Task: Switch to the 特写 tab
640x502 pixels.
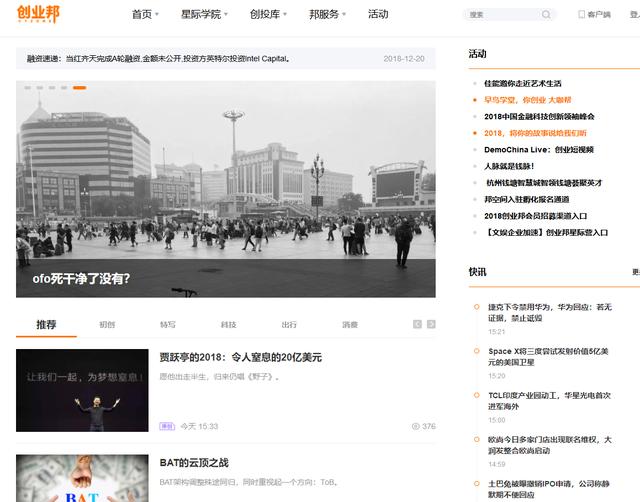Action: [168, 325]
